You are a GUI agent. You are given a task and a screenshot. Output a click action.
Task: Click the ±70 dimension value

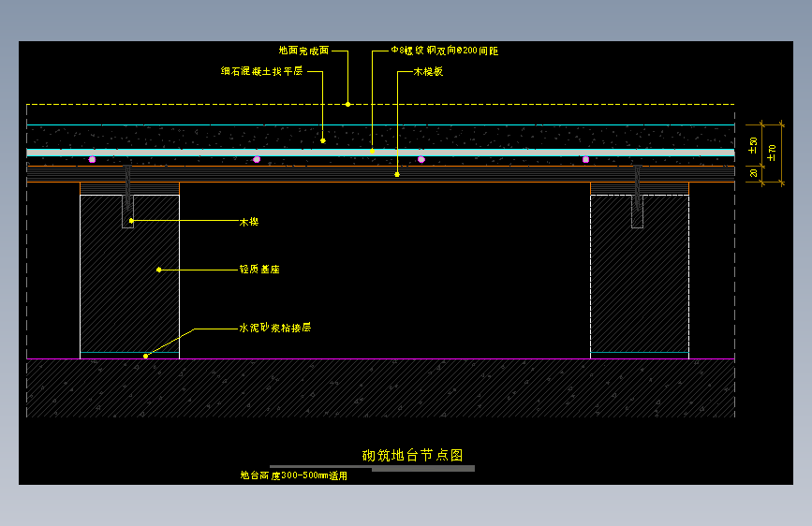(772, 153)
